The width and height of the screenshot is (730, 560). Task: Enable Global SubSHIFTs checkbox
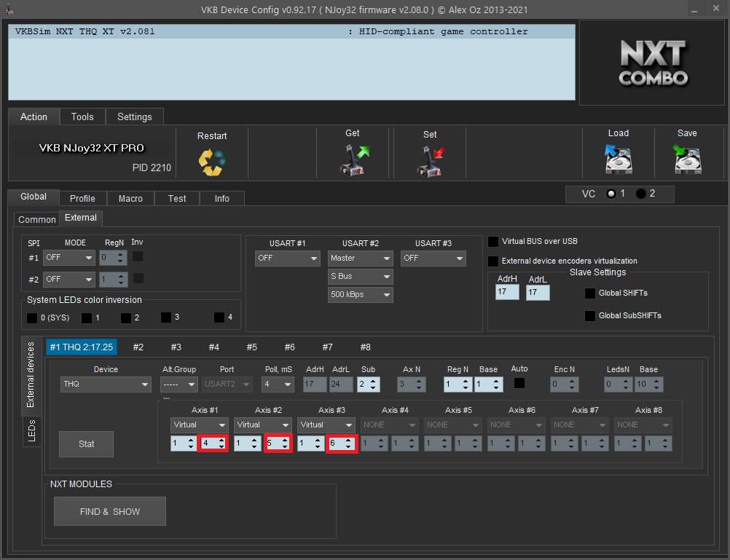590,316
